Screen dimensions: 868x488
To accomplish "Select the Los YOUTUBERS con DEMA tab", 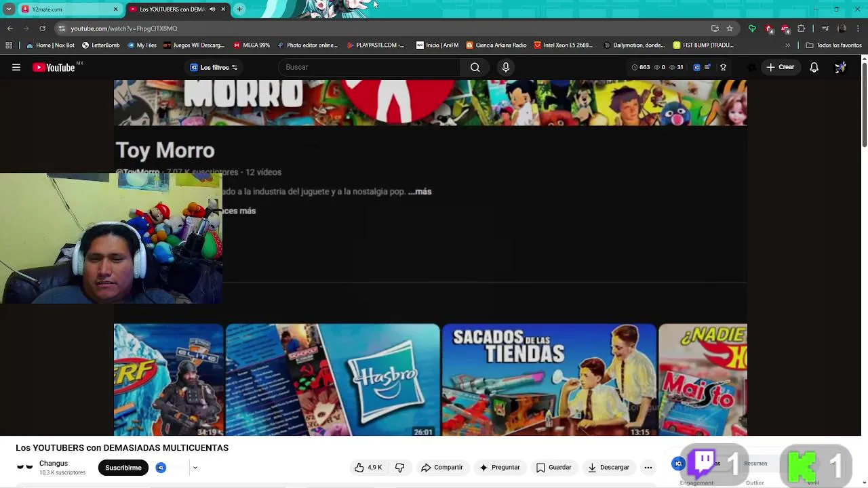I will click(172, 9).
